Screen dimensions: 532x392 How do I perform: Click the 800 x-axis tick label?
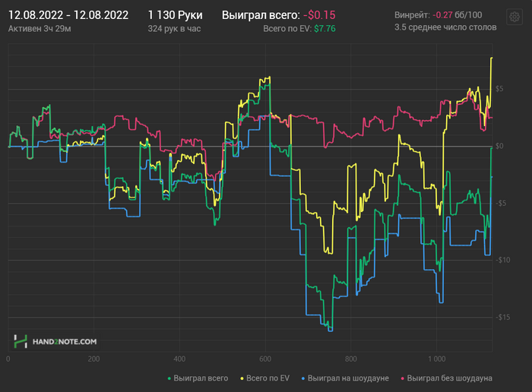click(x=351, y=359)
